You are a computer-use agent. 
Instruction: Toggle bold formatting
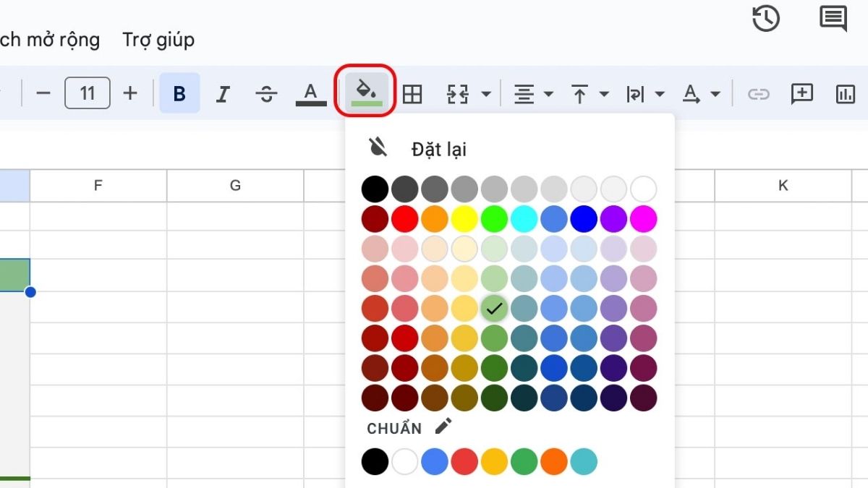(179, 93)
